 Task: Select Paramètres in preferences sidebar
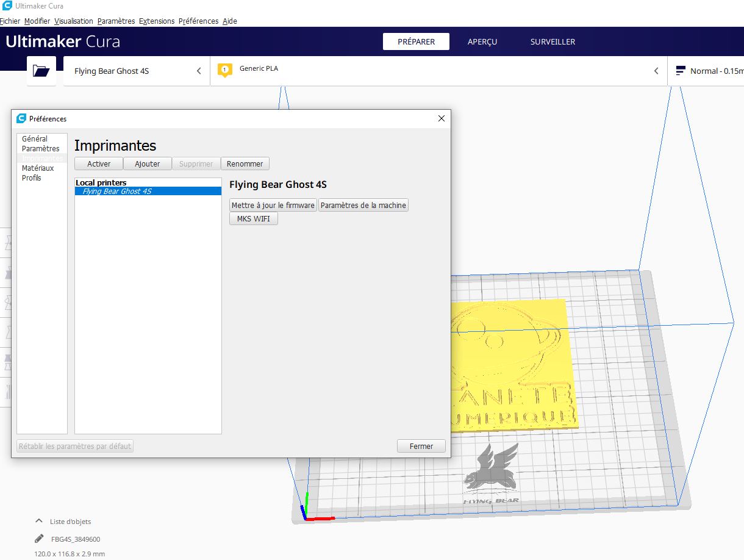41,148
